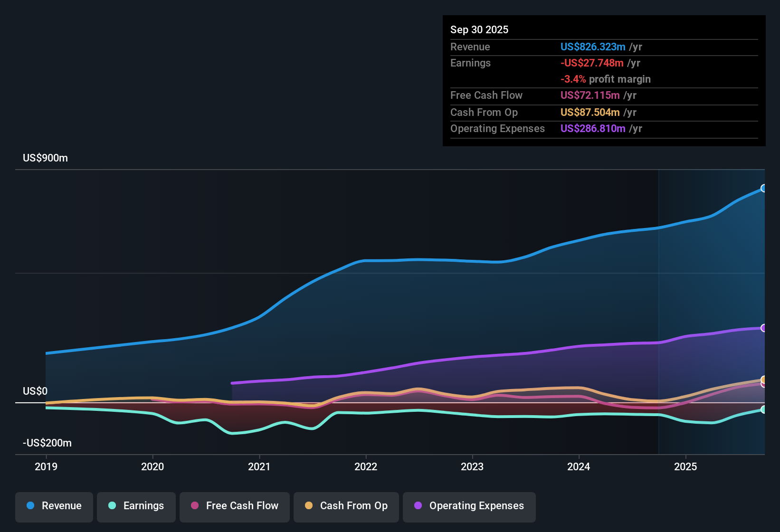Viewport: 780px width, 532px height.
Task: Toggle the Earnings series off
Action: point(136,506)
